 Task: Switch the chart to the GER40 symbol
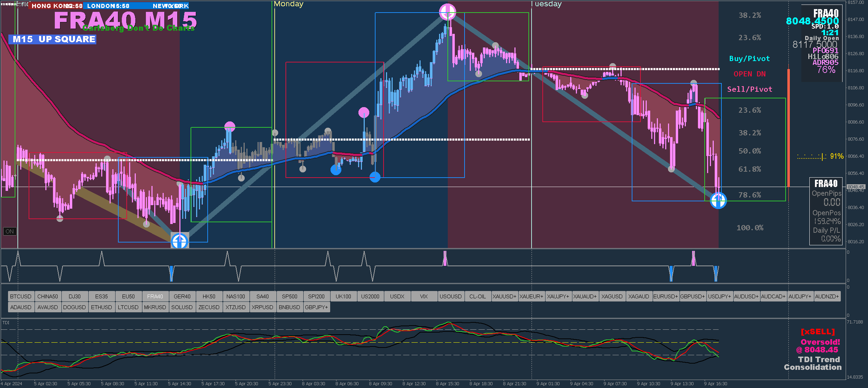pos(182,296)
